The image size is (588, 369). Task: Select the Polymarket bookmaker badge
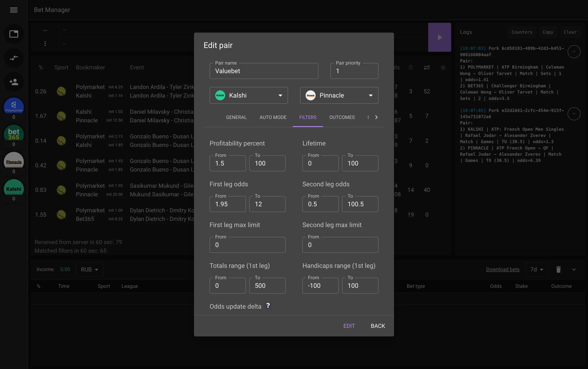tap(14, 105)
